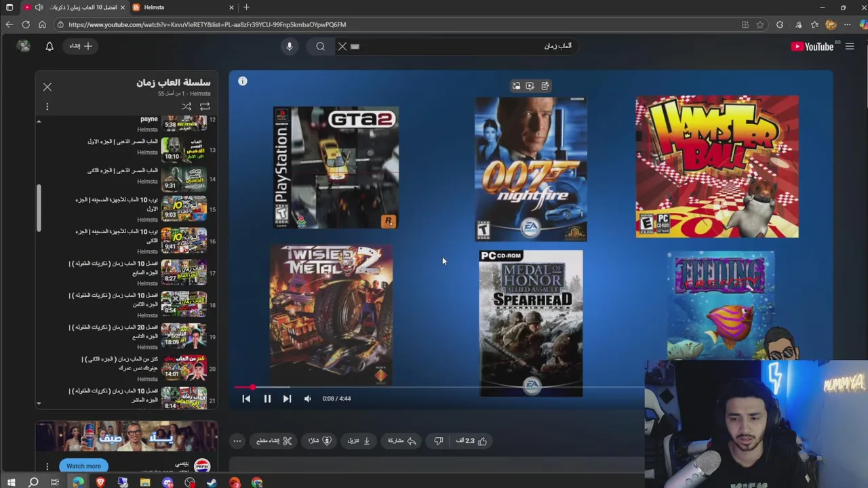
Task: Go back with the browser back arrow
Action: (x=9, y=24)
